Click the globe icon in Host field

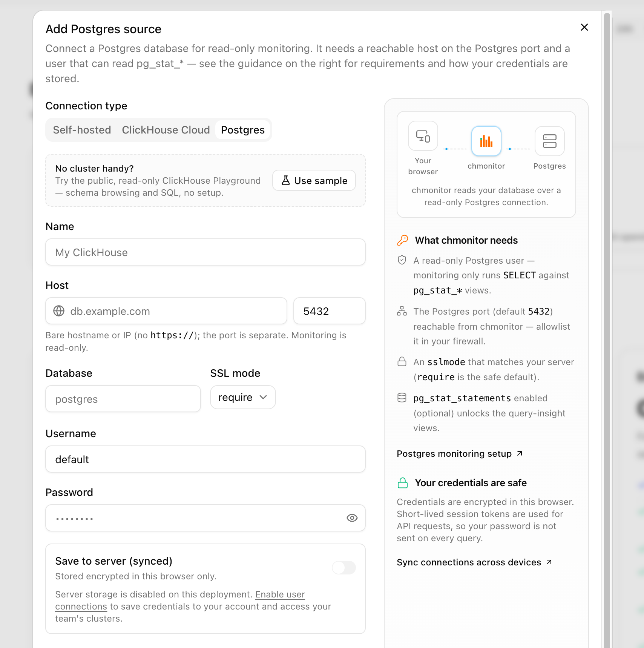coord(59,311)
